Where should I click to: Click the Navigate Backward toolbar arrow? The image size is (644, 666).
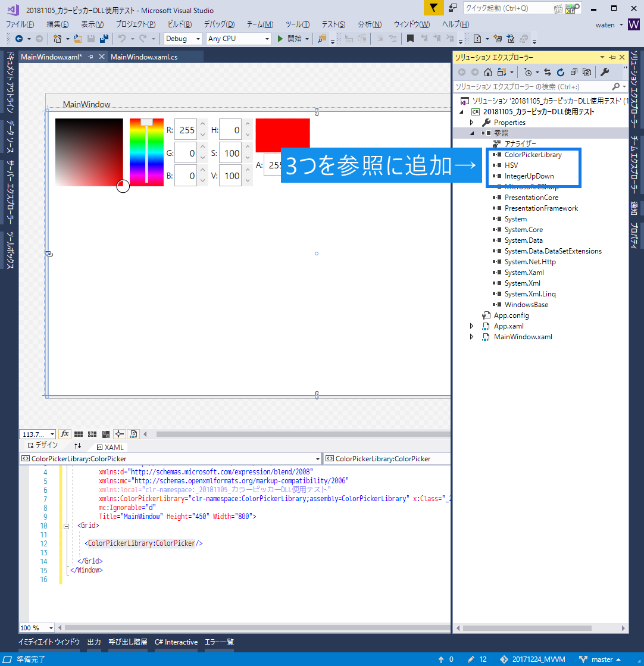(19, 39)
